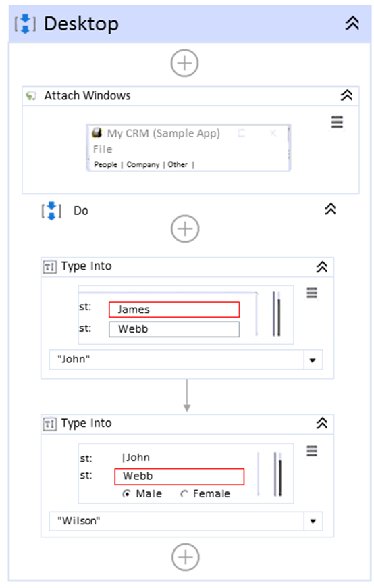Select the Female radio button
This screenshot has width=374, height=588.
pos(184,494)
